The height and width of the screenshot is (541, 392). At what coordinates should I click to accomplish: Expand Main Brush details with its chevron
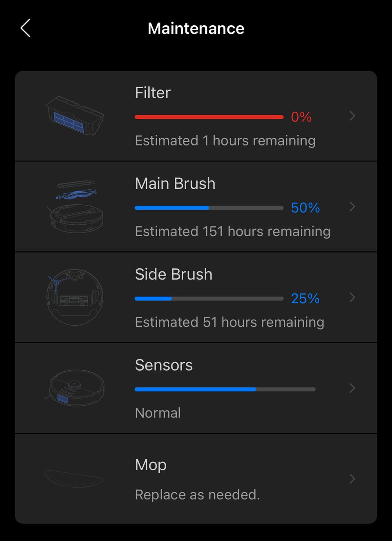coord(352,207)
